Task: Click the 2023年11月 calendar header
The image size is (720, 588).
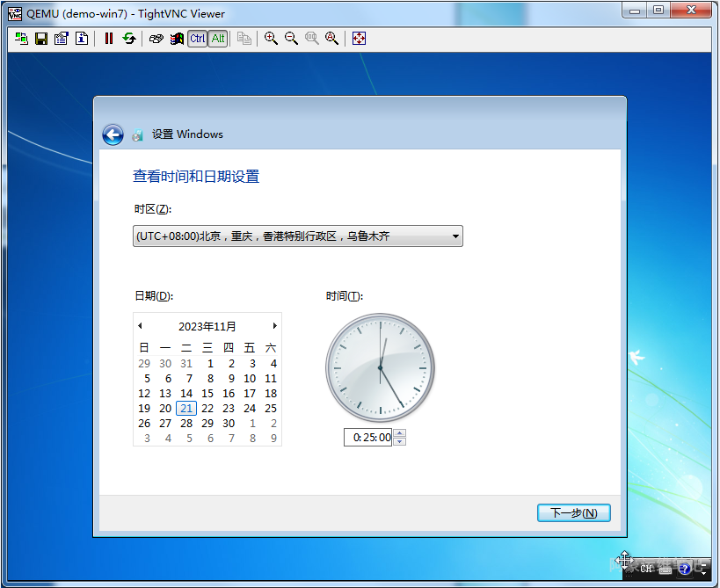Action: (x=207, y=326)
